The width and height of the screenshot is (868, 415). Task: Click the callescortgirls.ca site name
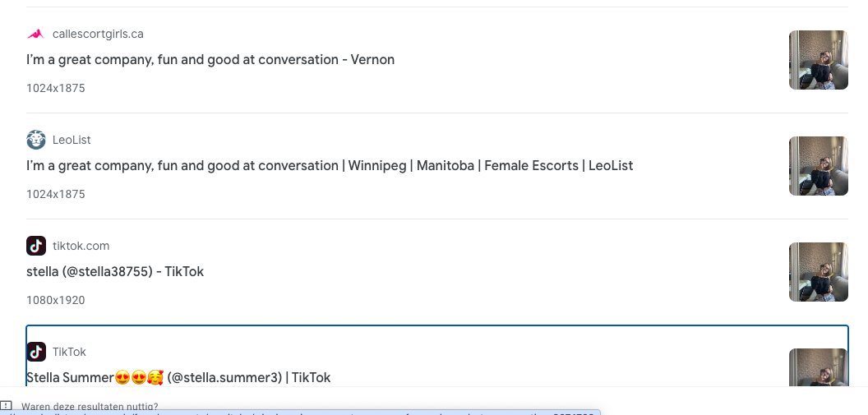click(98, 34)
